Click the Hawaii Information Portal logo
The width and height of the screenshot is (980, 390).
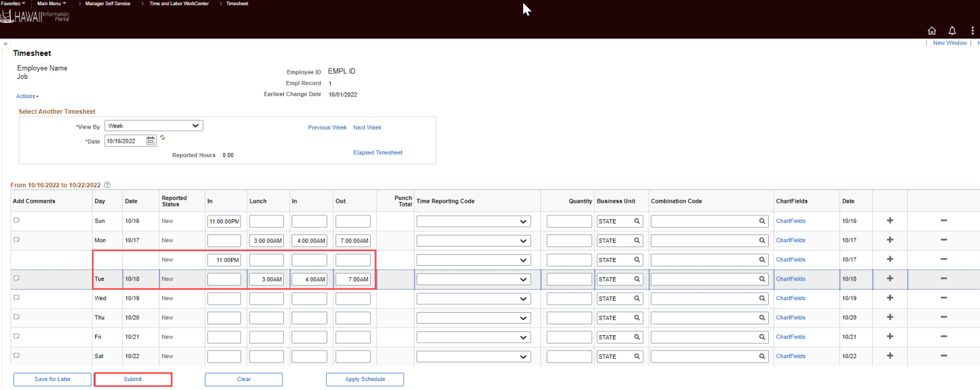(x=35, y=16)
